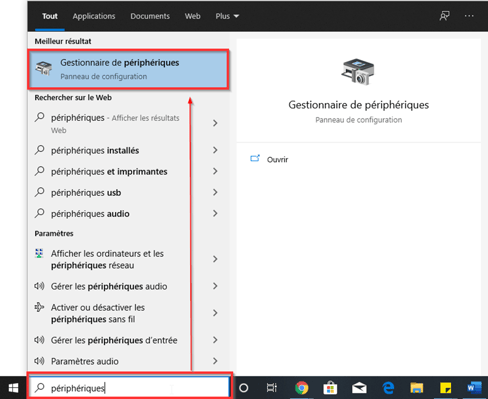Click the Cortana circle icon
Viewport: 488px width, 399px height.
[x=244, y=388]
